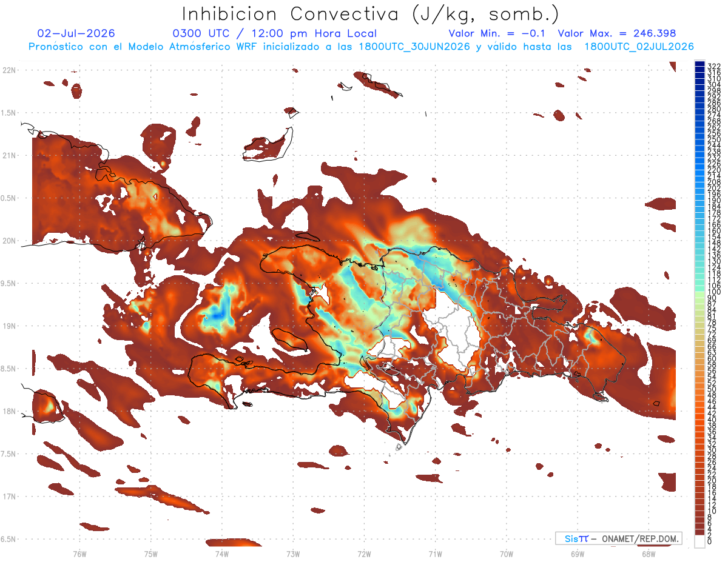Click the longitude label '71W'
The image size is (728, 562).
[435, 554]
